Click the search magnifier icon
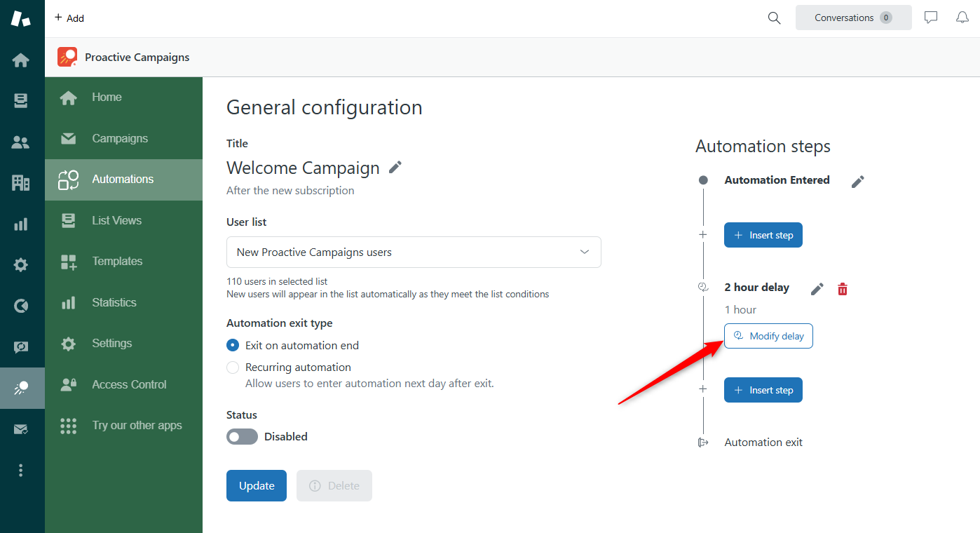The image size is (980, 533). (774, 18)
